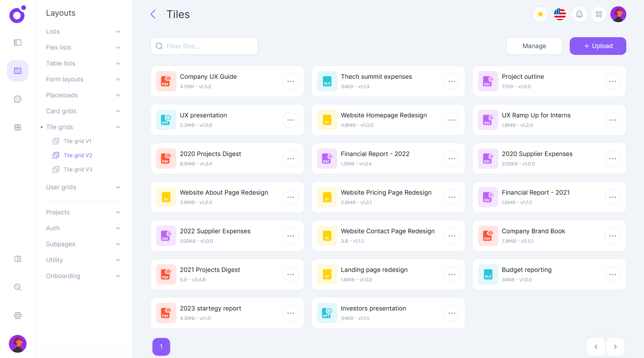The width and height of the screenshot is (644, 358).
Task: Go to the next page arrow
Action: click(x=615, y=347)
